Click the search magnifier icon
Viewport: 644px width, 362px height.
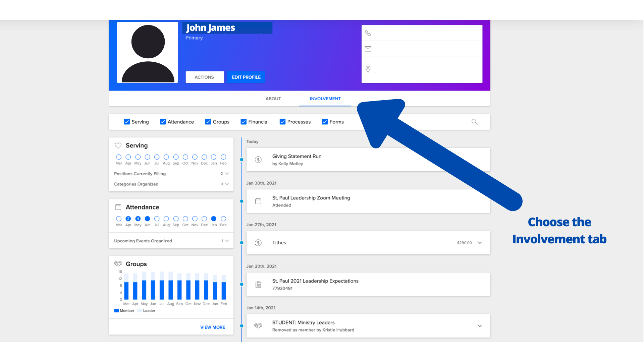(474, 122)
